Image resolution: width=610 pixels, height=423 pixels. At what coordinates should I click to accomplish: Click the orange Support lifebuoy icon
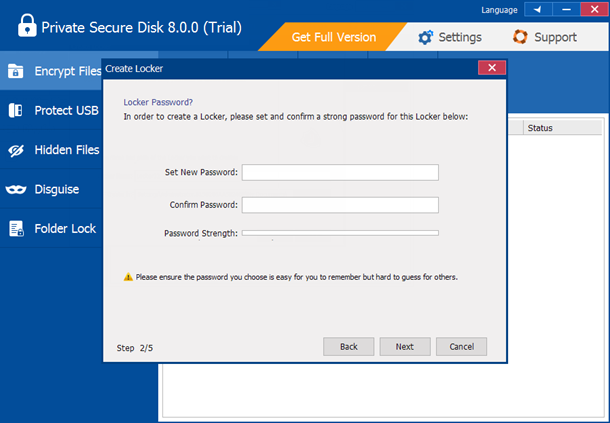click(x=520, y=37)
